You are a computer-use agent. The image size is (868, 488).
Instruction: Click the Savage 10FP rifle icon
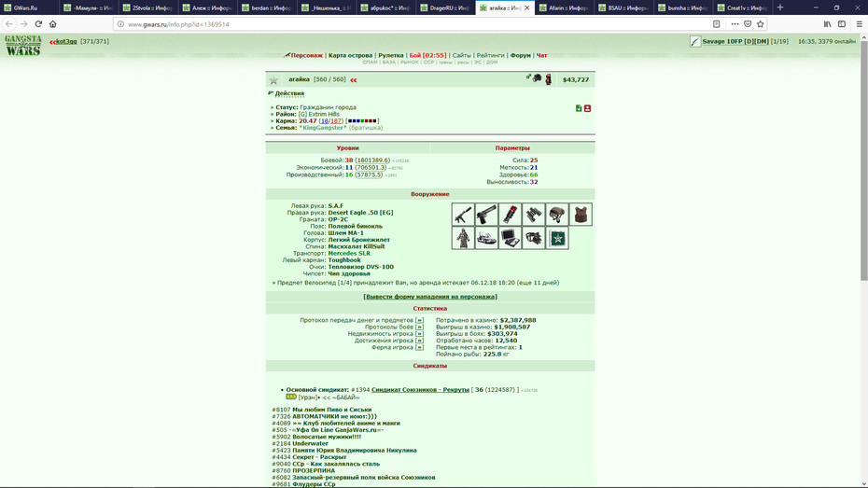[x=695, y=41]
